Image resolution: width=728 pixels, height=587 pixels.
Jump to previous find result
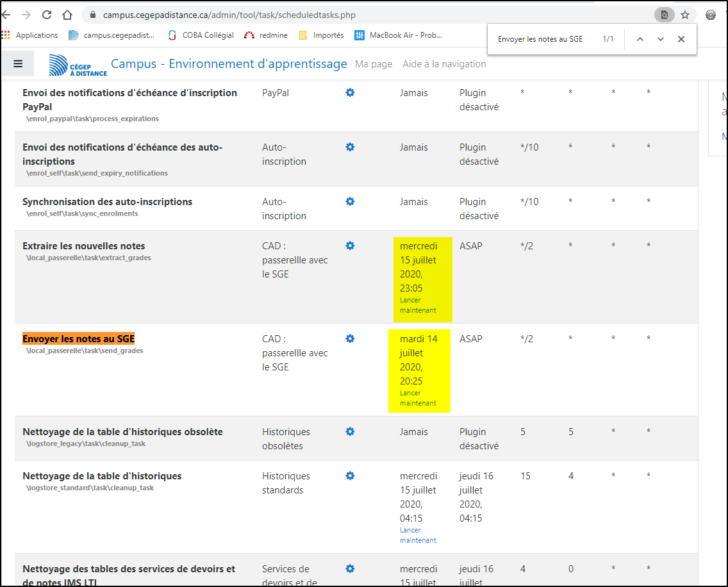(640, 39)
